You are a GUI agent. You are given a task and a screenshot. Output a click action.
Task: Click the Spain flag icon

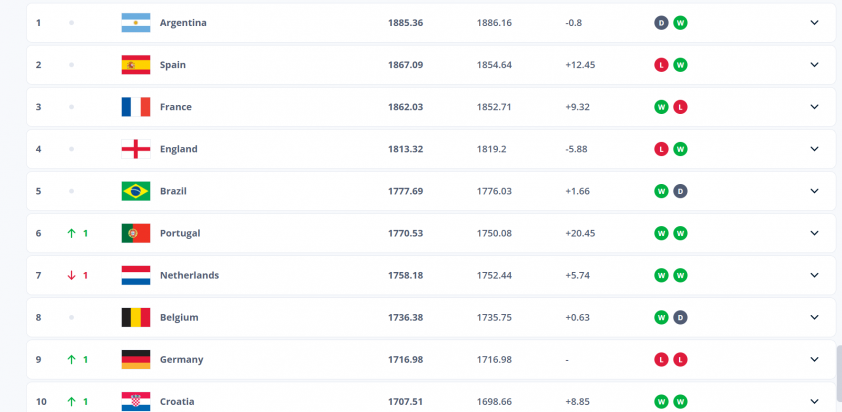pos(136,65)
